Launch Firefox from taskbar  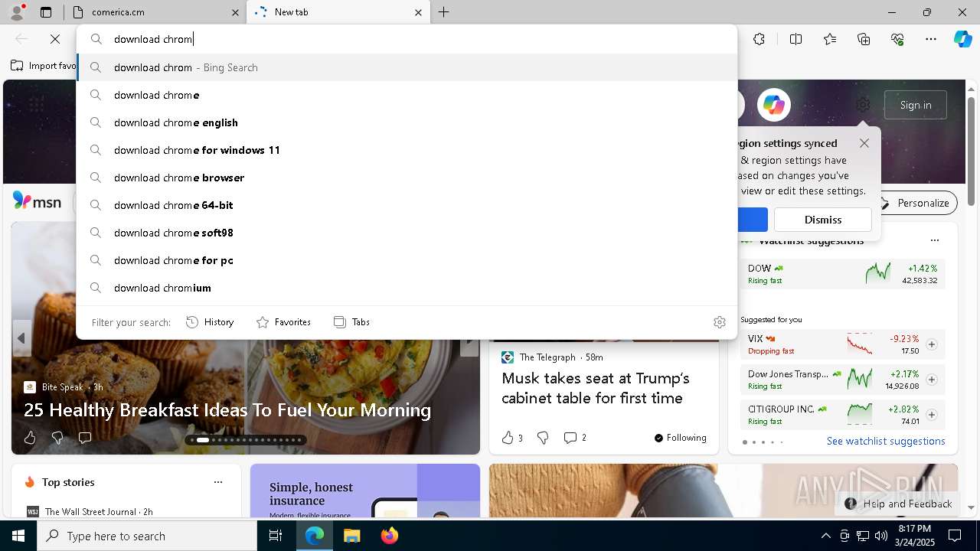389,536
